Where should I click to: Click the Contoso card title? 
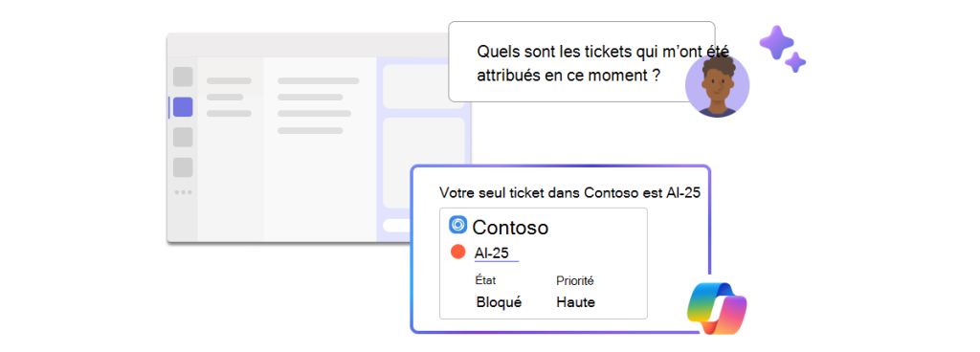click(510, 228)
